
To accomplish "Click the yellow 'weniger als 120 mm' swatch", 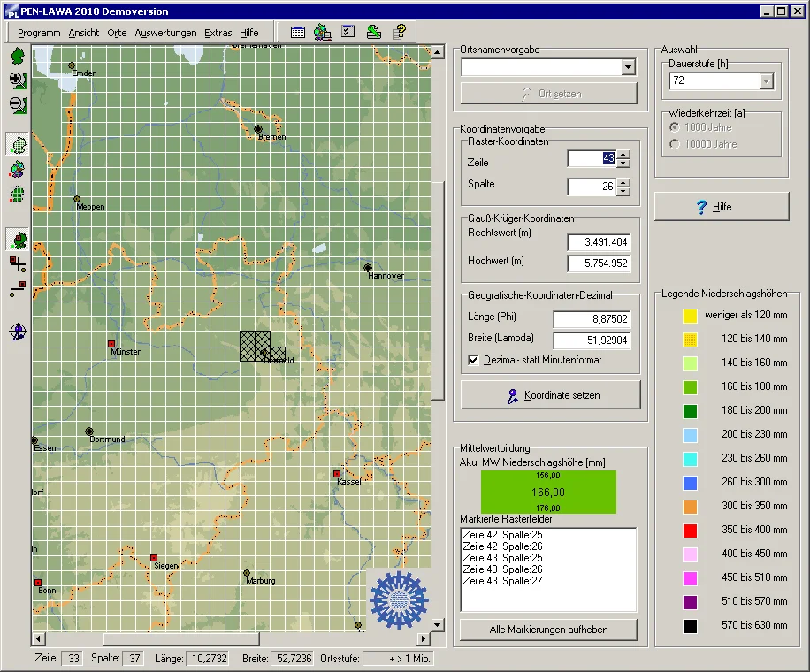I will (690, 316).
